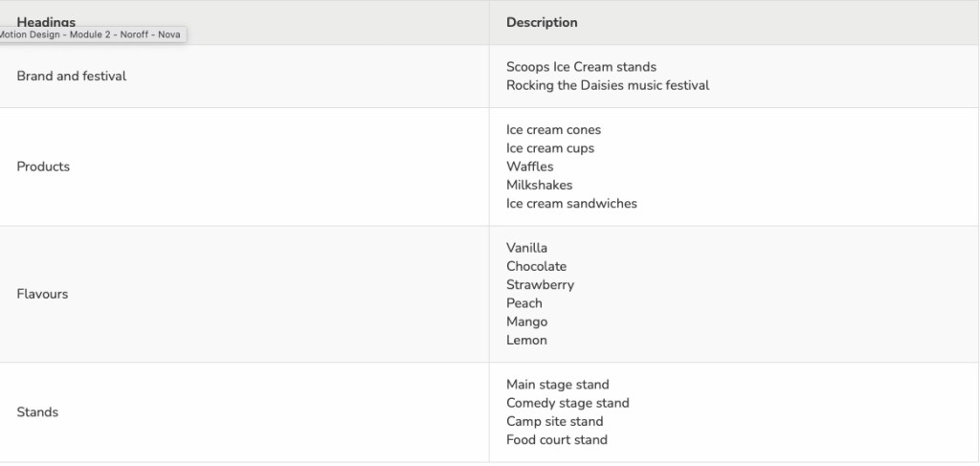The width and height of the screenshot is (980, 466).
Task: Click the Ice cream cones entry
Action: [x=553, y=130]
